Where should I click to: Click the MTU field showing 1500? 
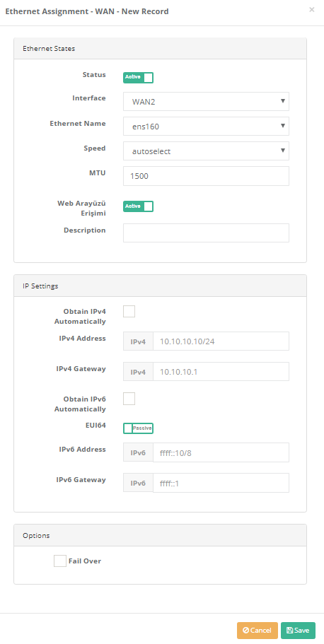[206, 176]
